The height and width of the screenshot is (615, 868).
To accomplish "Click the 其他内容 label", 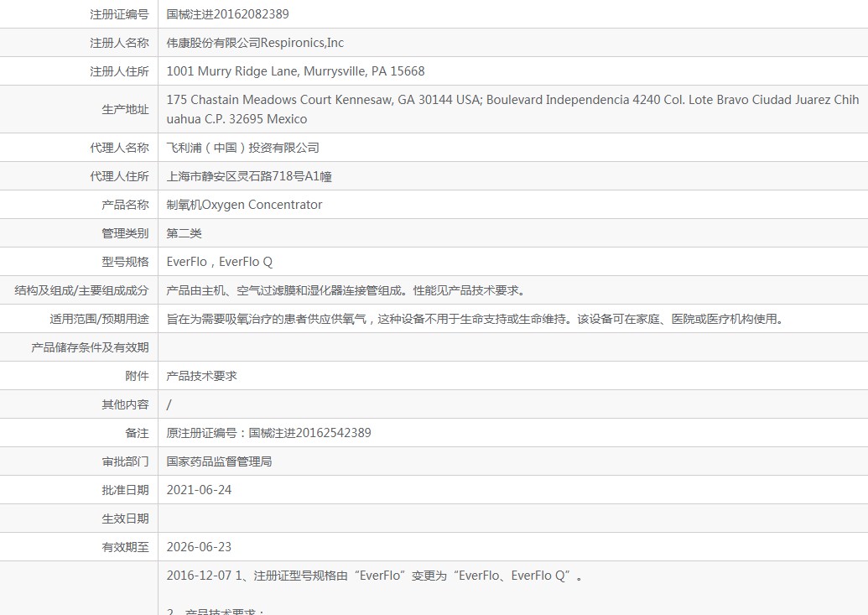I will click(126, 404).
